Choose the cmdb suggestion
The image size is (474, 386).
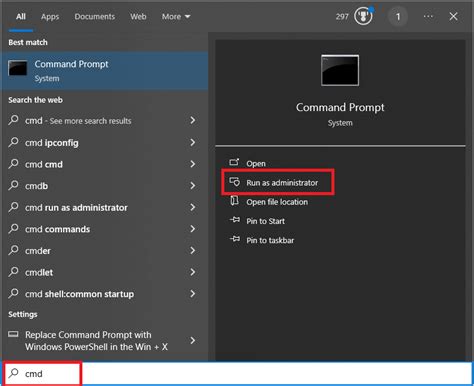pyautogui.click(x=104, y=186)
